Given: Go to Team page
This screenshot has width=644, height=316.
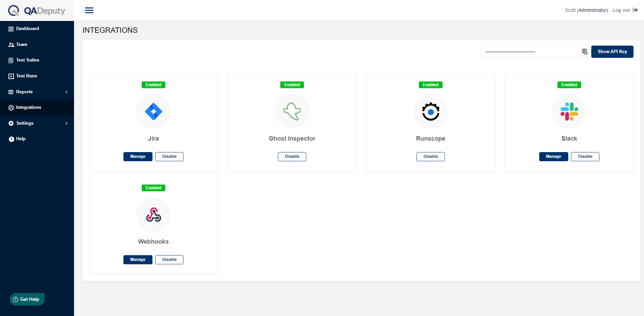Looking at the screenshot, I should pos(37,45).
